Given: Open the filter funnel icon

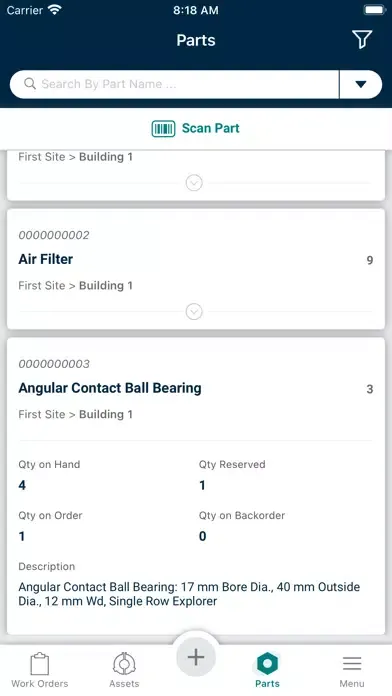Looking at the screenshot, I should [362, 40].
